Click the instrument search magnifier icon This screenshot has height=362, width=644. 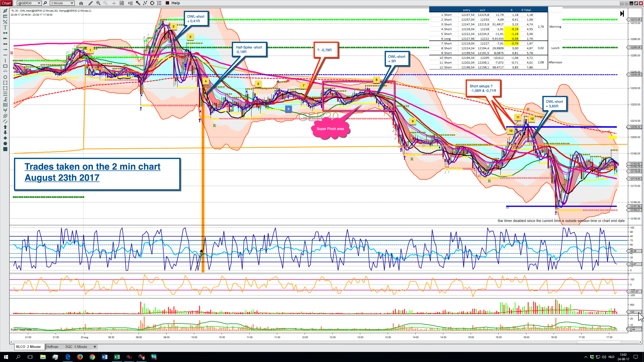(45, 3)
